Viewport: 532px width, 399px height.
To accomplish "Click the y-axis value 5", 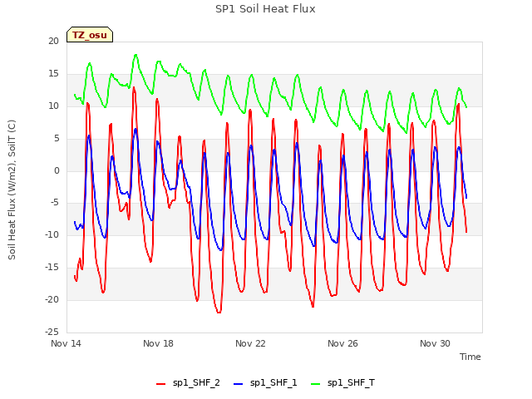I will pos(57,139).
